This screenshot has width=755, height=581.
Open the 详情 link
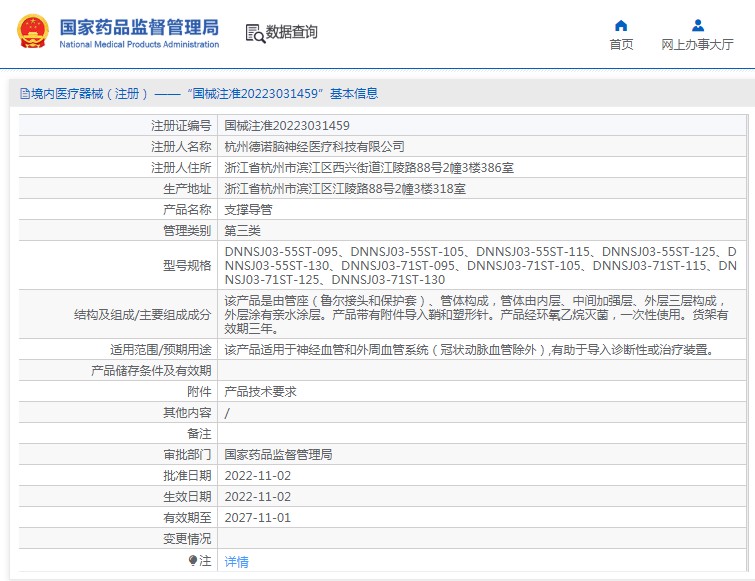point(236,561)
